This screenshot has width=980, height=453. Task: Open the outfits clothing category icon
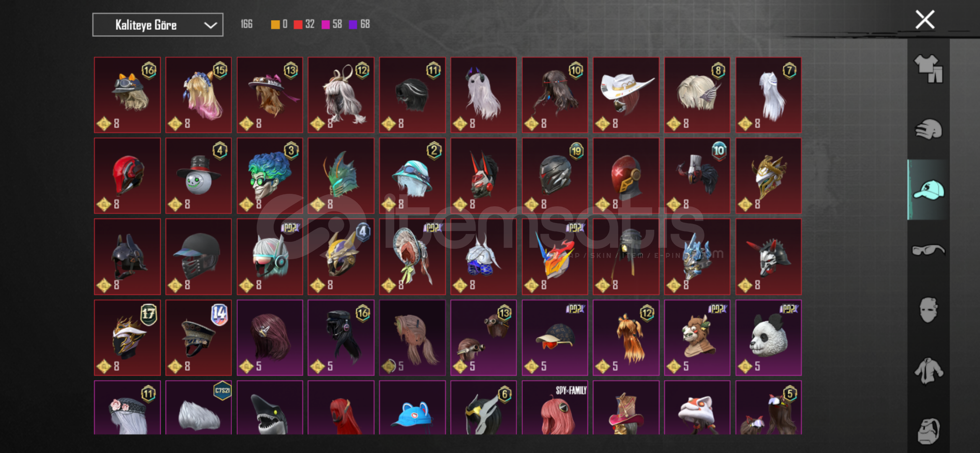tap(928, 69)
